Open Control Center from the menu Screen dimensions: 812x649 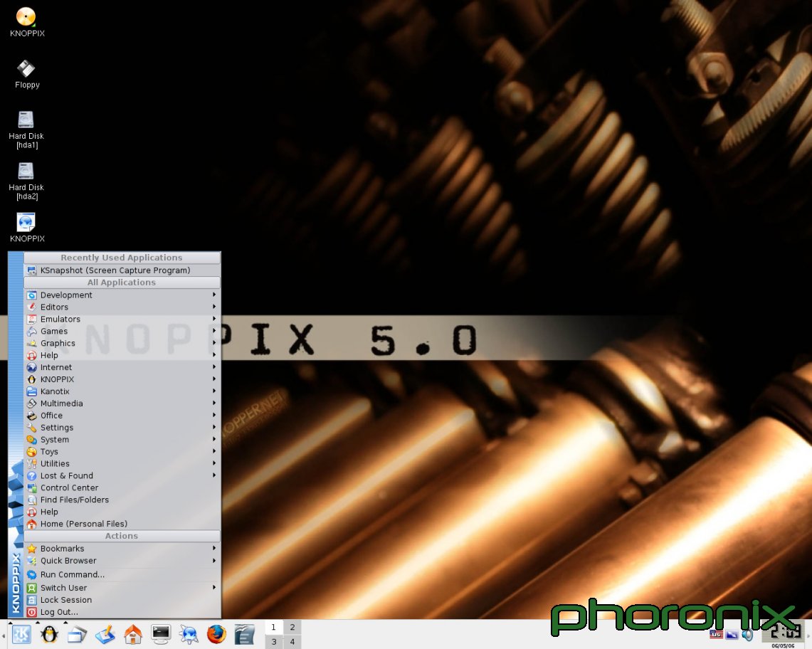coord(69,487)
